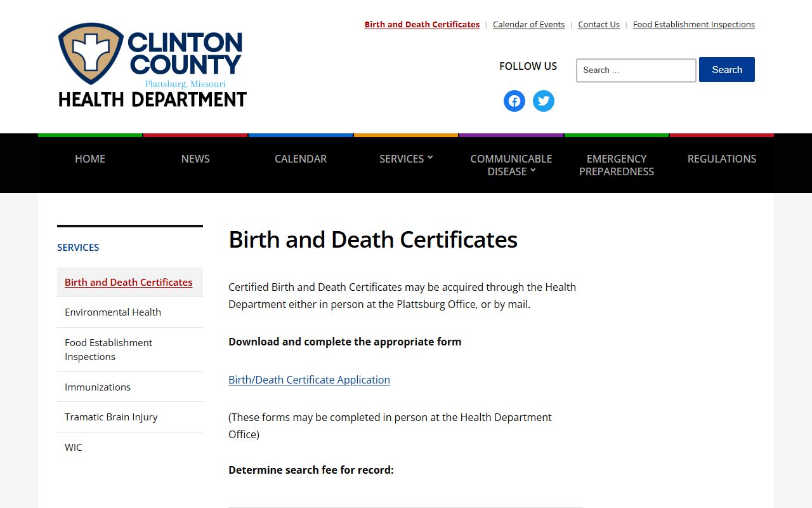Click the Birth and Death Certificates page title
The image size is (812, 508).
click(x=373, y=240)
